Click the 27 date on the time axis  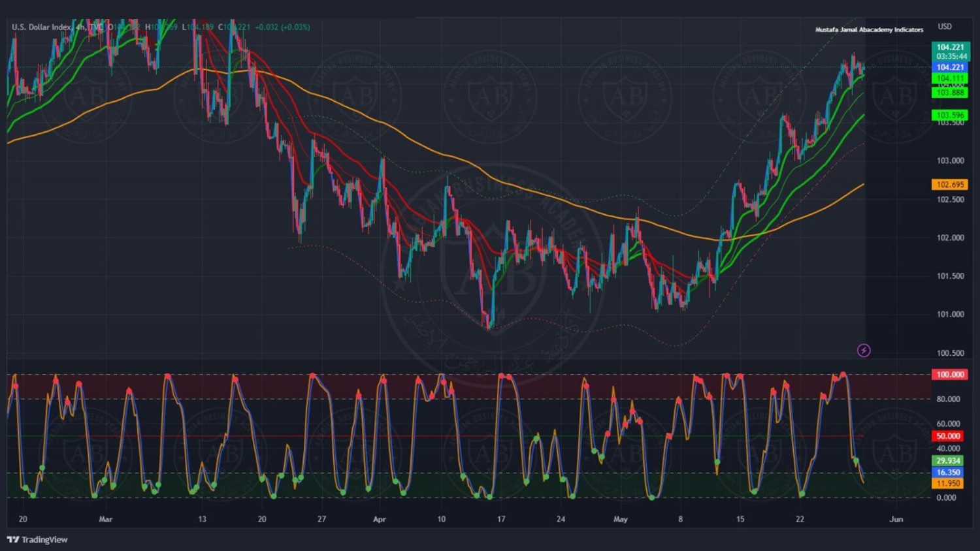click(x=321, y=520)
